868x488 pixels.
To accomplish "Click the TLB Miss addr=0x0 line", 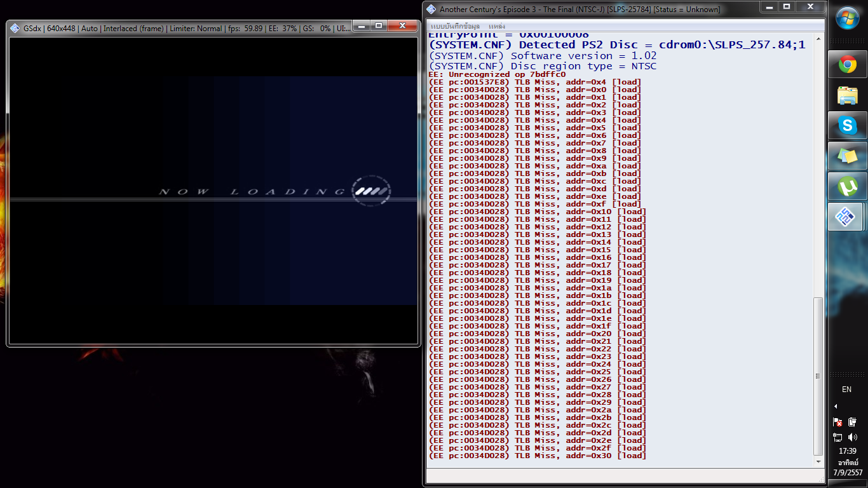I will coord(535,90).
